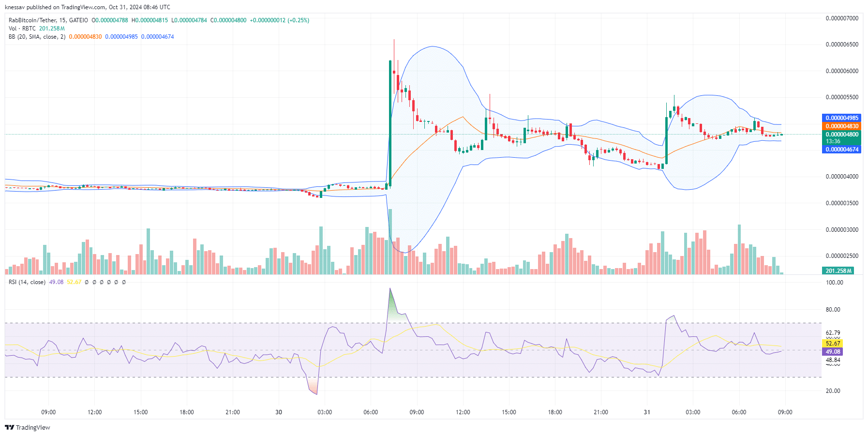Click the open value O0.000004788
The image size is (868, 436).
[110, 20]
